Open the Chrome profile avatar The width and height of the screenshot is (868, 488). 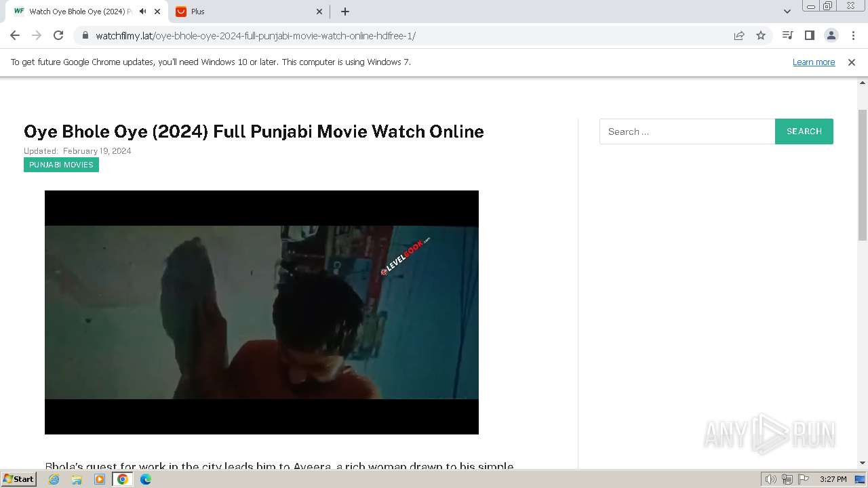(831, 35)
